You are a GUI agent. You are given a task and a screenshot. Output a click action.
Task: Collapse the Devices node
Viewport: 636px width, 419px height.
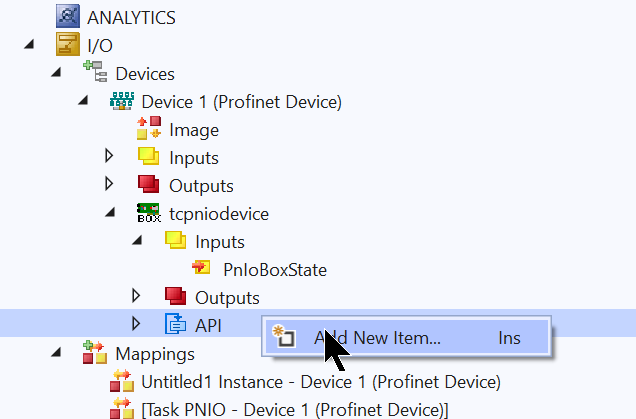click(x=56, y=73)
